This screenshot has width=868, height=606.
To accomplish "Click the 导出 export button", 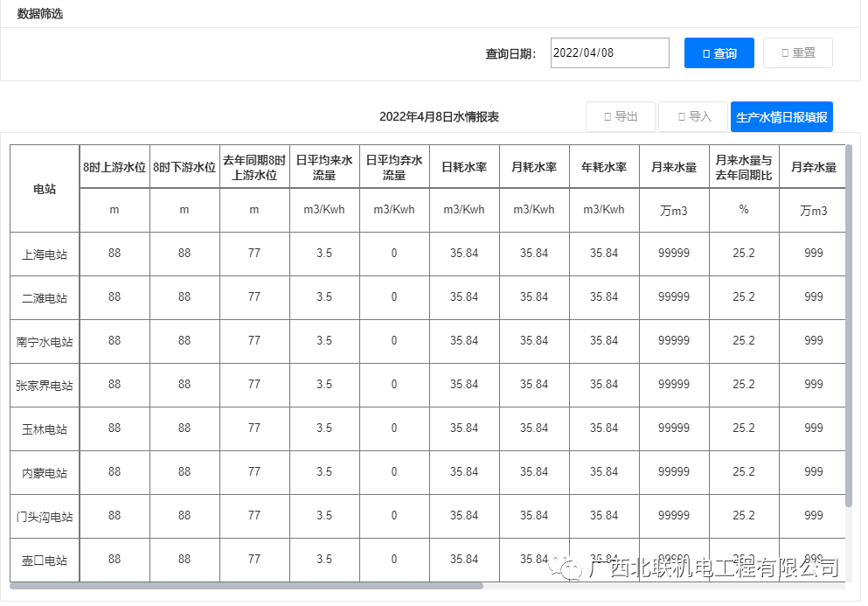I will tap(620, 116).
